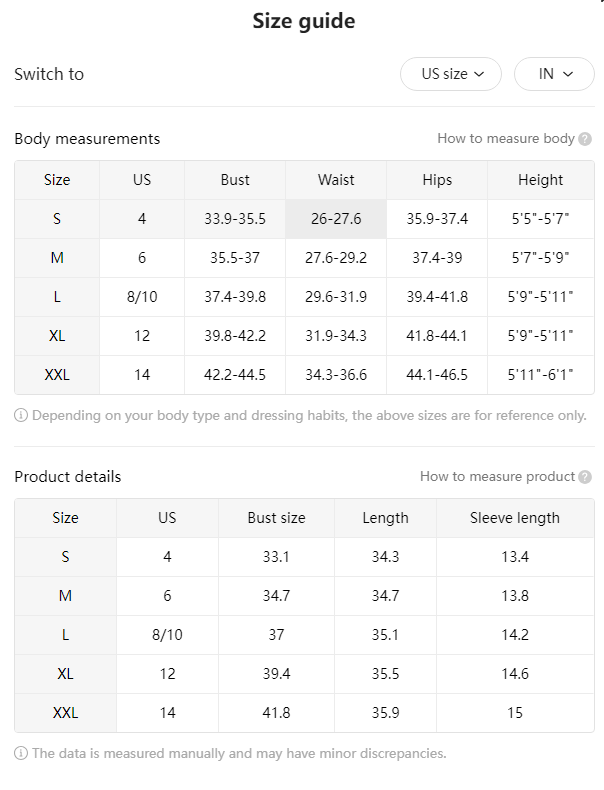Open the How to measure body link
The image size is (604, 790).
click(x=506, y=139)
